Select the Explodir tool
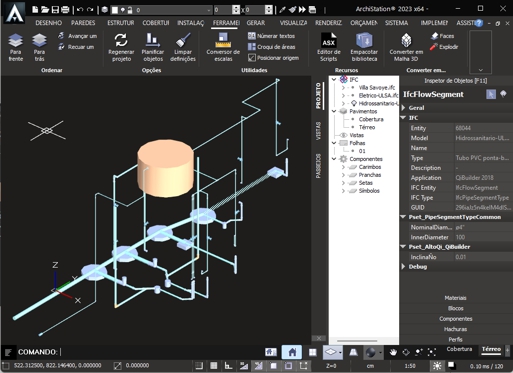Viewport: 513px width, 373px height. pyautogui.click(x=444, y=47)
